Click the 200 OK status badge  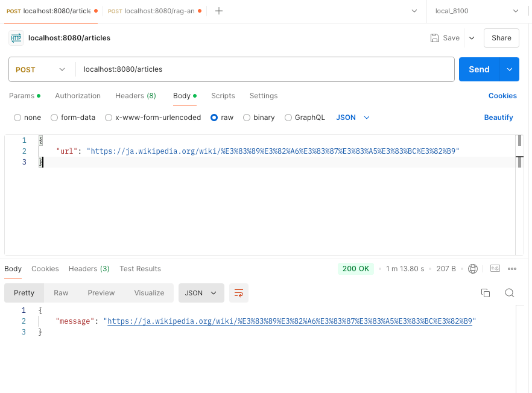pos(356,269)
